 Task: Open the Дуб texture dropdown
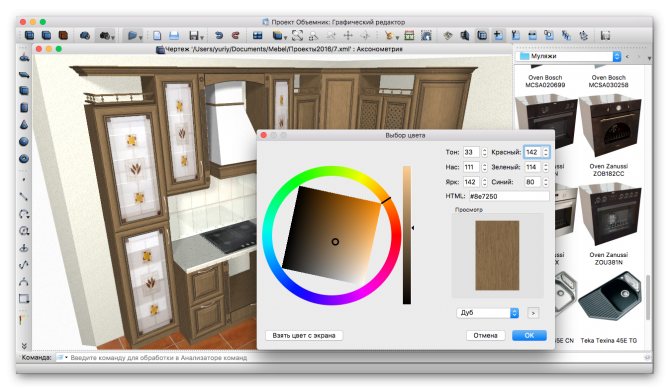[488, 313]
